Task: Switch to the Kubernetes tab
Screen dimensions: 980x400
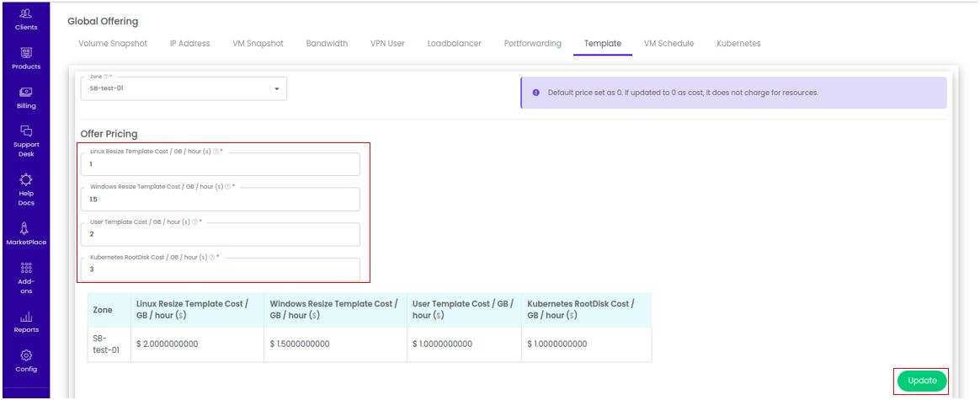Action: coord(738,44)
